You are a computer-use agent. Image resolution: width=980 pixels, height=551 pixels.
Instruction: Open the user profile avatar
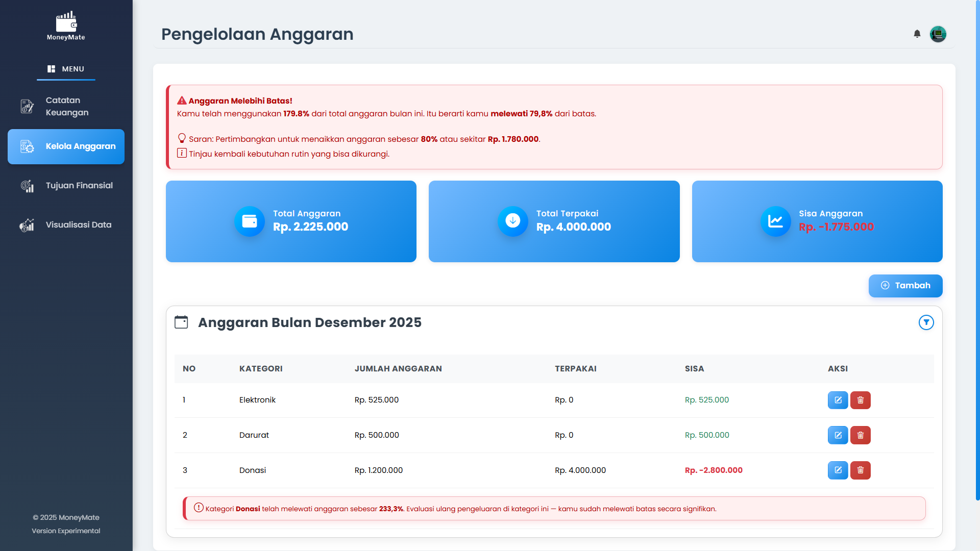click(x=938, y=34)
